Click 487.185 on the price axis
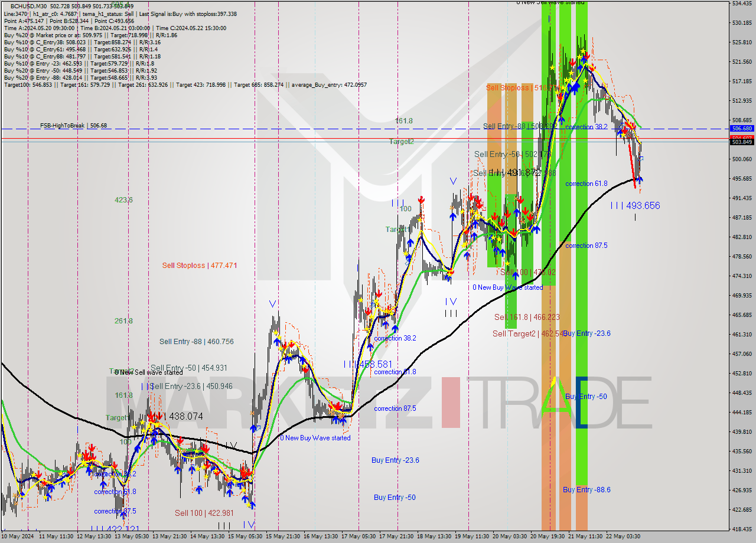756x543 pixels. point(742,217)
